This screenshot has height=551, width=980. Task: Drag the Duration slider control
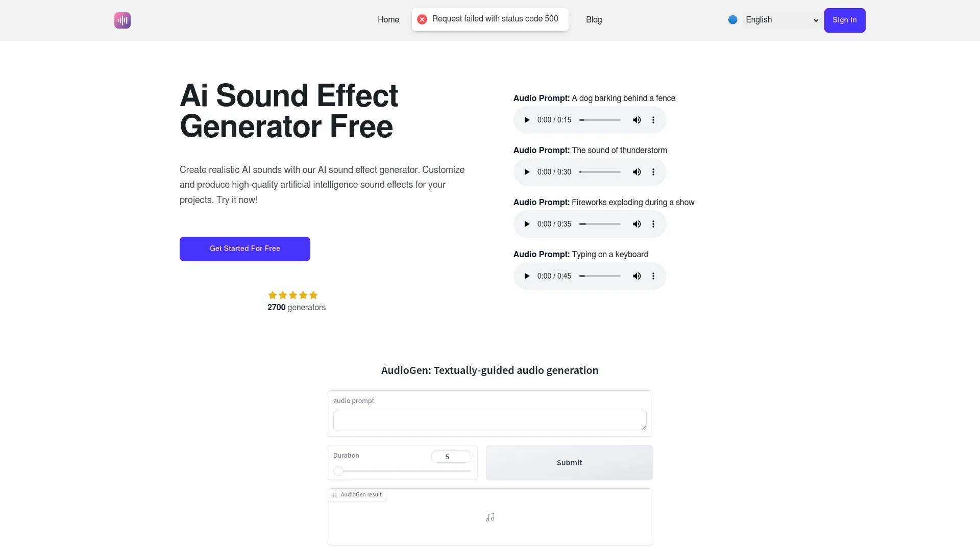[x=338, y=470]
